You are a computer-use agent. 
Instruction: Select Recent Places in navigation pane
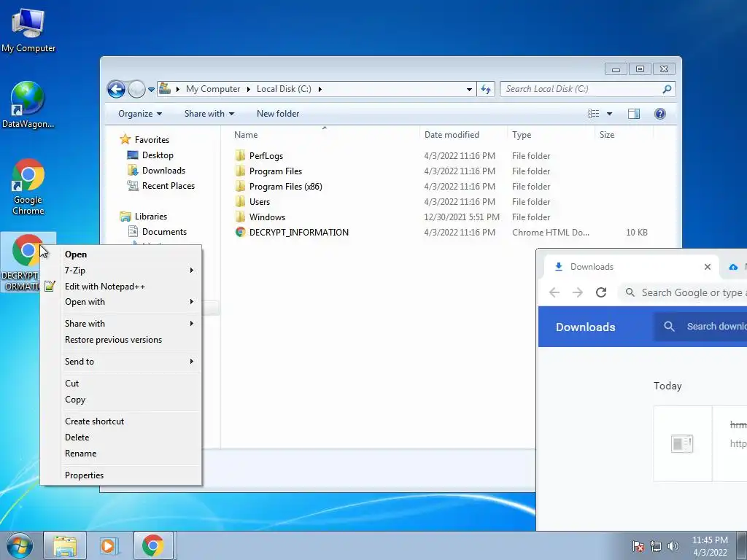click(169, 186)
